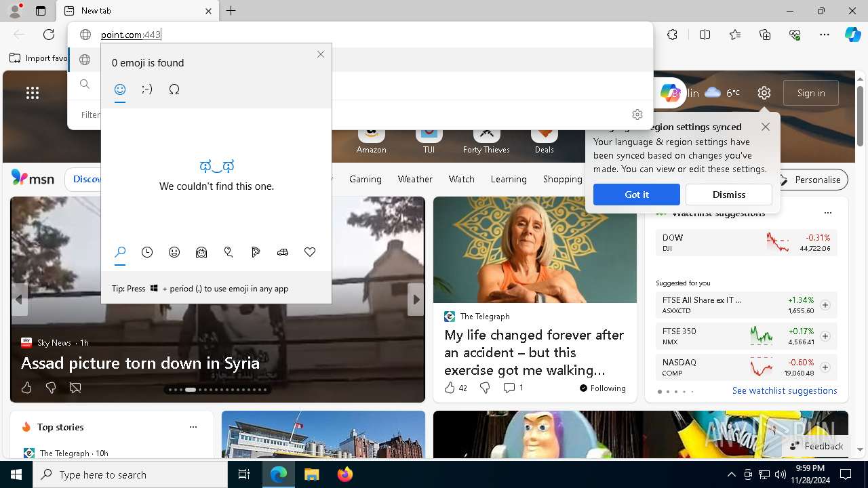
Task: Open Edge profile avatar
Action: (15, 11)
